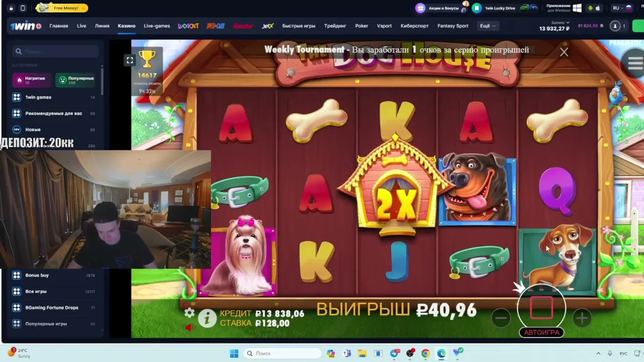The image size is (644, 362).
Task: Open the Poker section
Action: (362, 26)
